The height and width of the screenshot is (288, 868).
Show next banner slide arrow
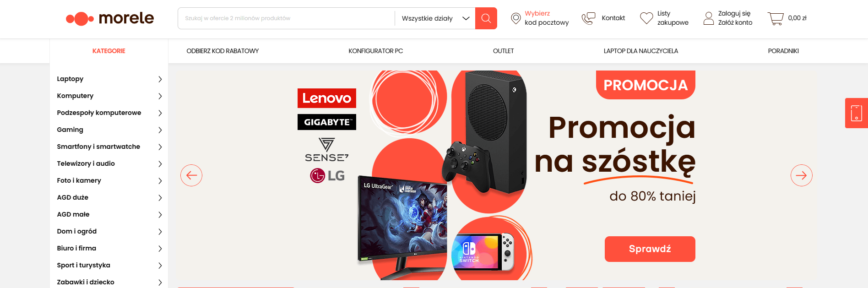tap(801, 175)
